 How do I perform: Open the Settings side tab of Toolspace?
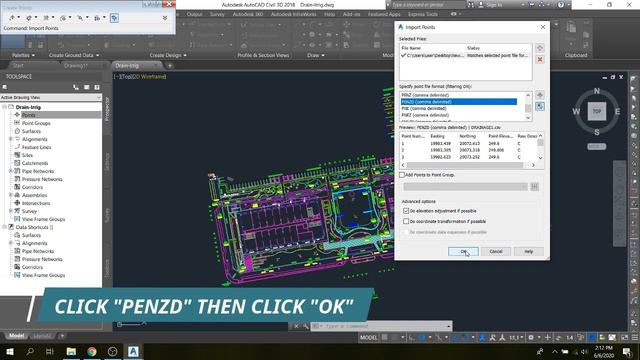(107, 162)
